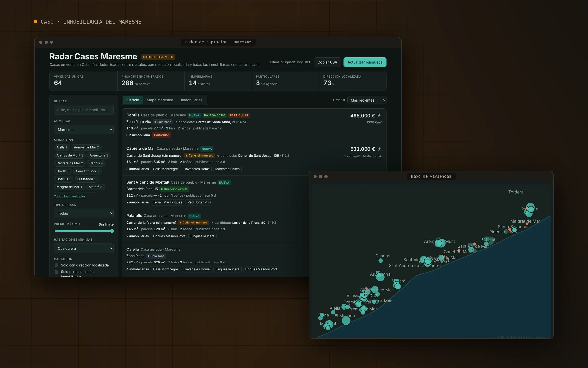Click the Viviendas únicas 64 stat card
Viewport: 588px width, 368px height.
83,81
